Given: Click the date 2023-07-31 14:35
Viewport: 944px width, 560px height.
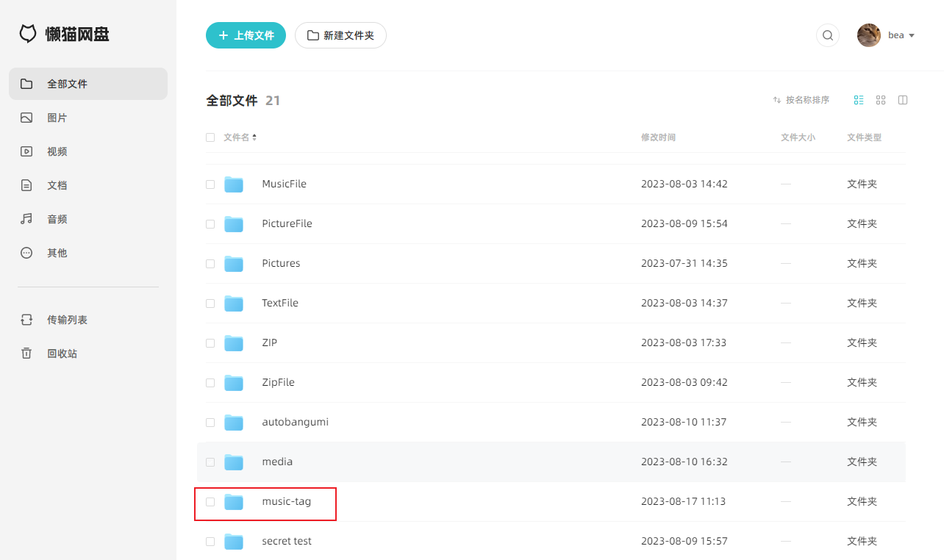Looking at the screenshot, I should click(x=684, y=264).
